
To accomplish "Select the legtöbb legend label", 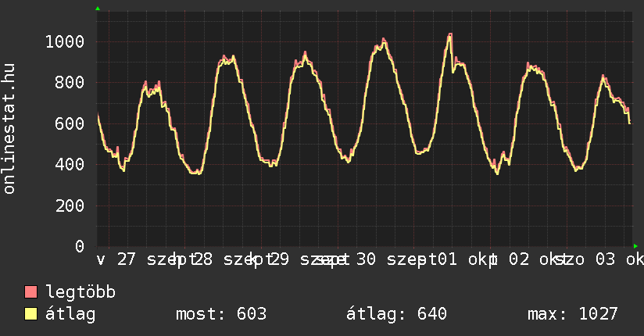I will [80, 292].
